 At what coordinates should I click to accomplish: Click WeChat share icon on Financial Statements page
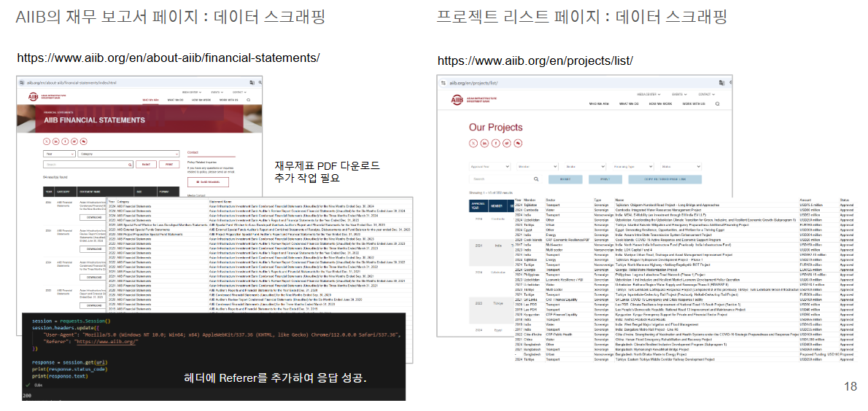84,141
